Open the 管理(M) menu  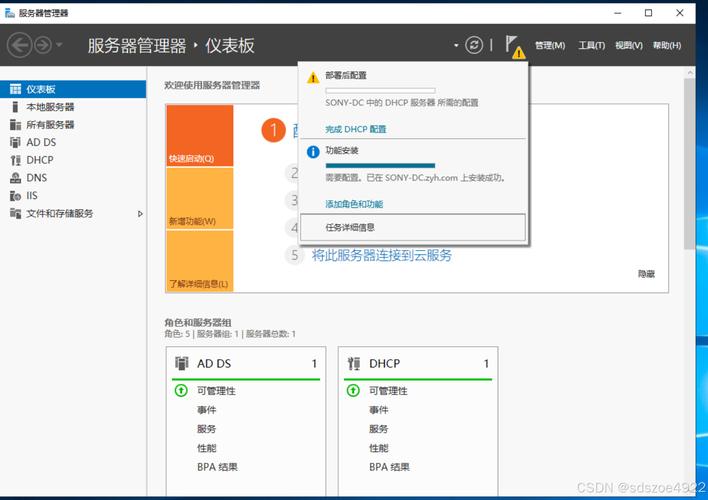550,45
